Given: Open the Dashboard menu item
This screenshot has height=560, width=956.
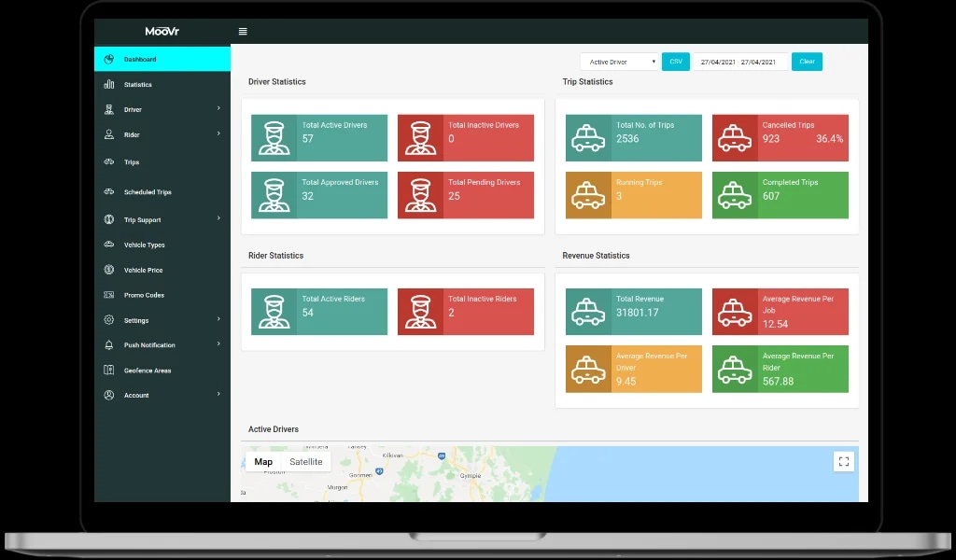Looking at the screenshot, I should point(162,59).
